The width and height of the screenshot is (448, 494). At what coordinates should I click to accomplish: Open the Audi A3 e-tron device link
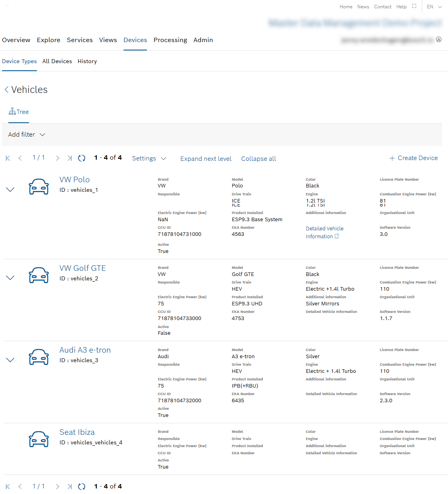(85, 350)
